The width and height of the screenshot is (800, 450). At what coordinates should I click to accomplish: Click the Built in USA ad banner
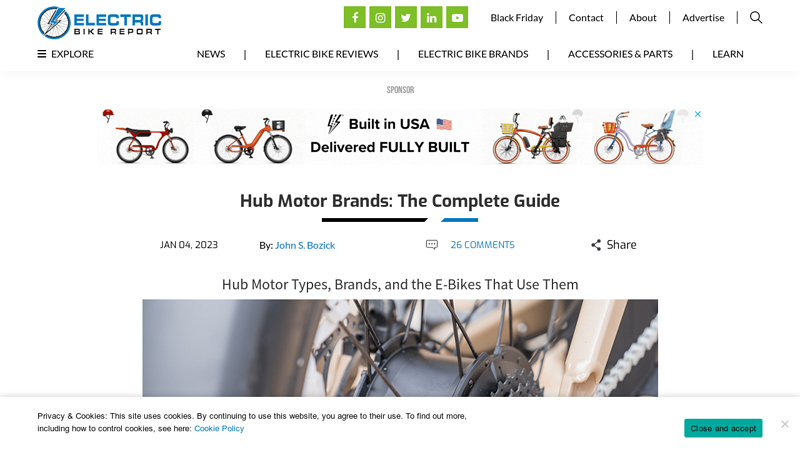click(399, 137)
